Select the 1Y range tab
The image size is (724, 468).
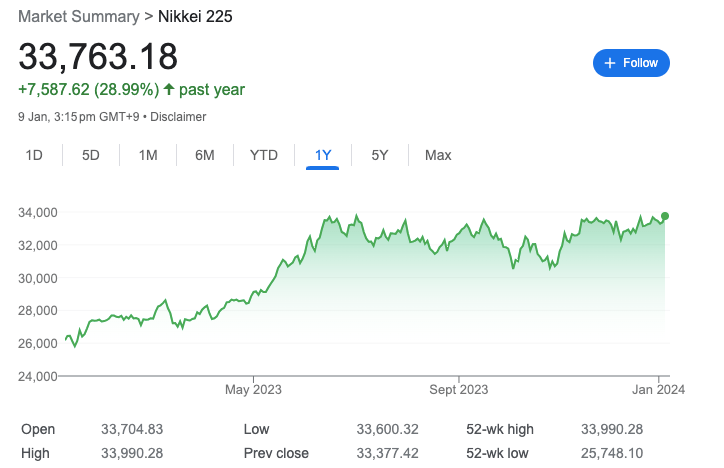coord(323,155)
